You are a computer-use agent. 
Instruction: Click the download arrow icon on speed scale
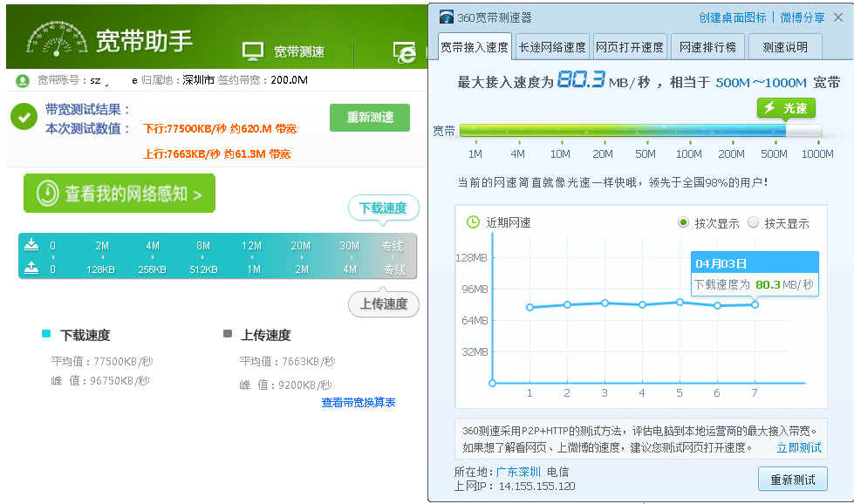(x=31, y=244)
